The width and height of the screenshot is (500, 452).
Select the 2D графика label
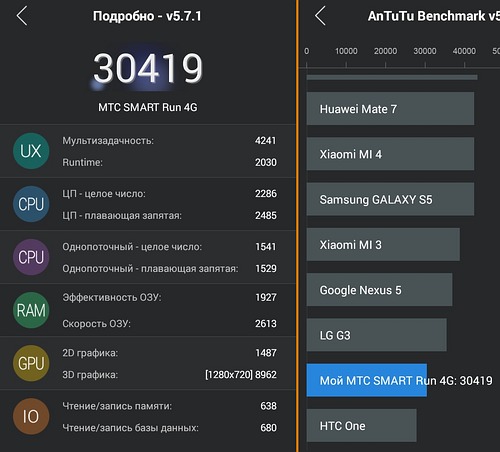pos(90,353)
